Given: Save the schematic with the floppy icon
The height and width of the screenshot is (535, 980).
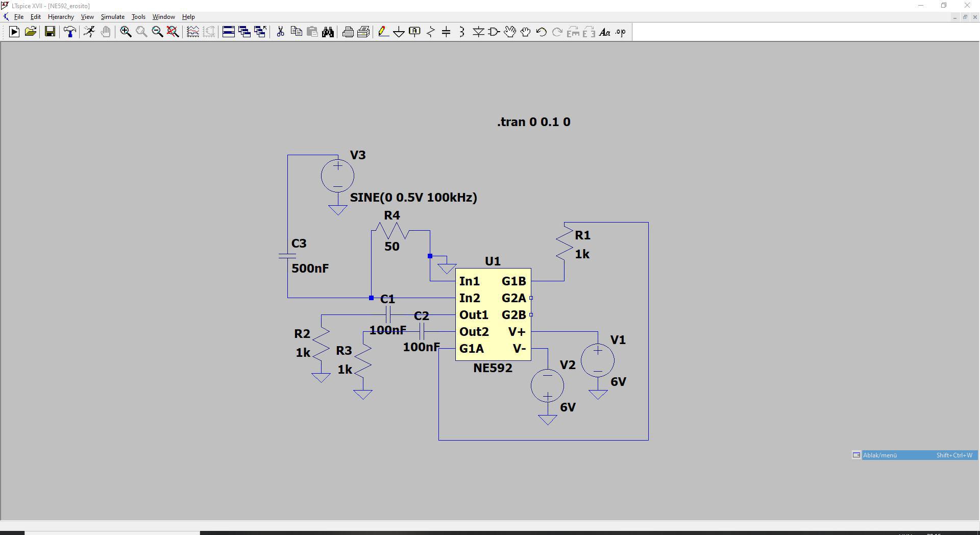Looking at the screenshot, I should (50, 32).
